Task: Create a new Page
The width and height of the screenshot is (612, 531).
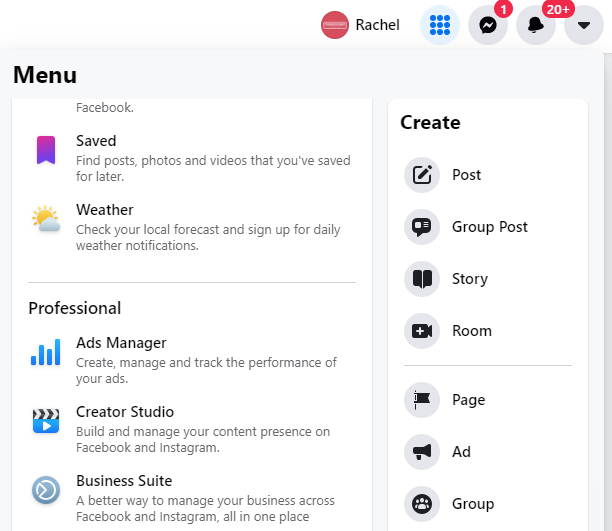Action: 488,400
